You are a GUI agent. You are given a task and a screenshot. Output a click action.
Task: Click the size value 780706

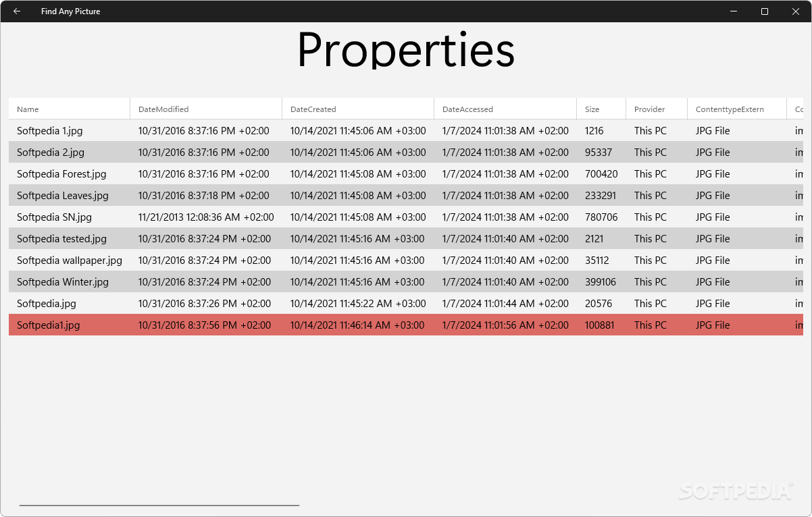pyautogui.click(x=601, y=217)
